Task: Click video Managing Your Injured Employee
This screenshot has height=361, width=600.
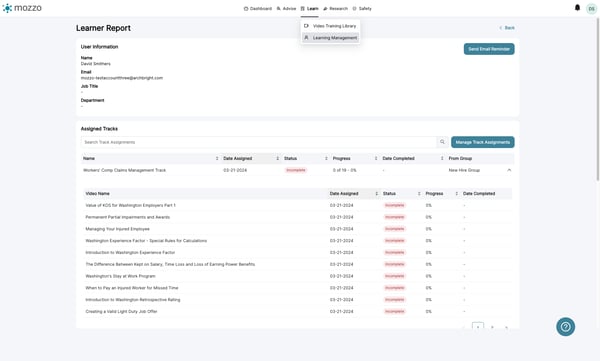Action: tap(117, 229)
